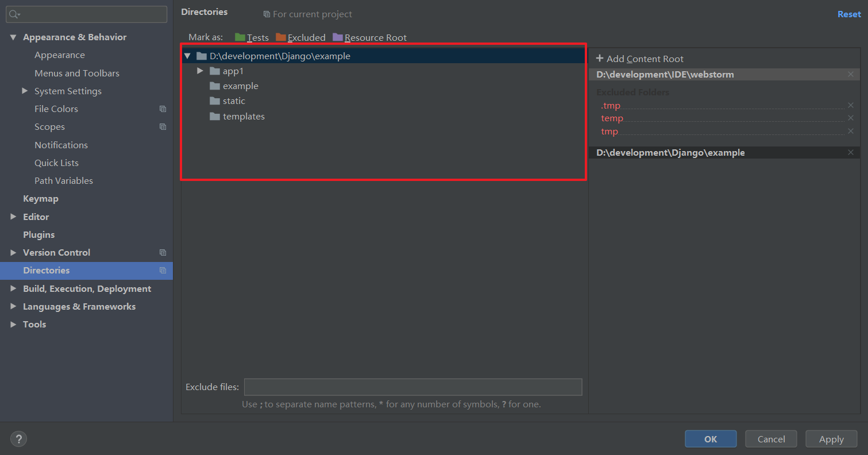The image size is (868, 455).
Task: Confirm changes with the OK button
Action: 710,438
